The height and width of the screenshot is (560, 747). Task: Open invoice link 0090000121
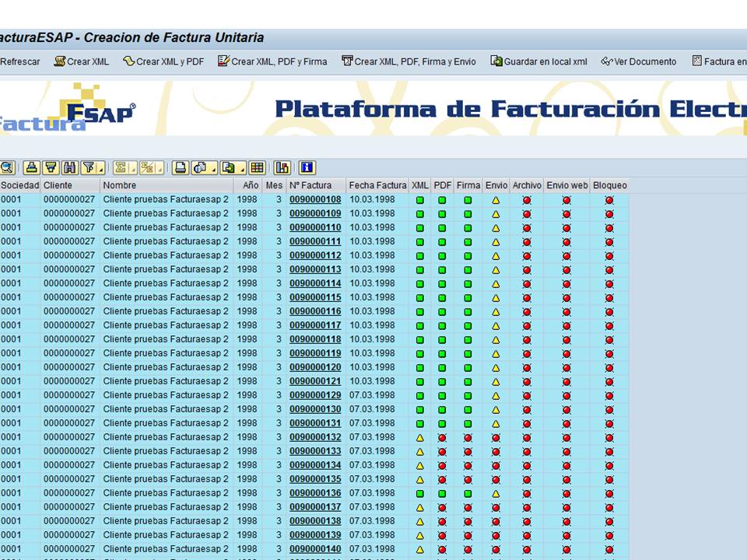click(x=315, y=381)
